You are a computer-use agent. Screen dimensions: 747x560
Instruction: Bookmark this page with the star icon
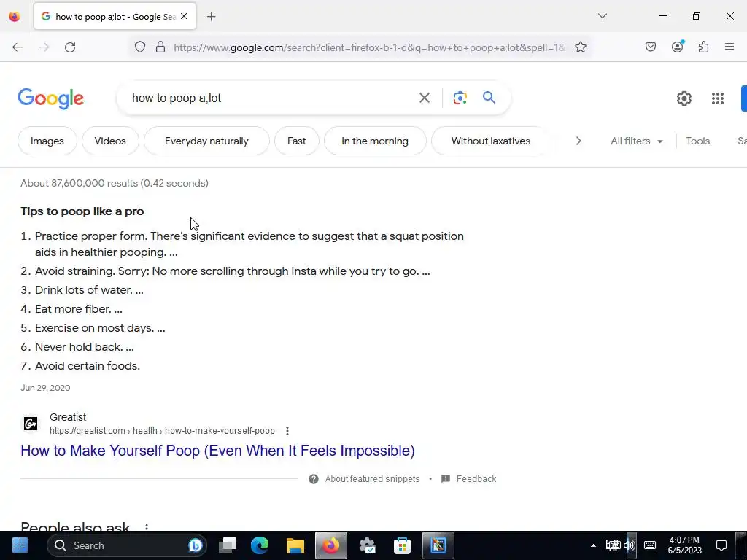click(x=580, y=47)
